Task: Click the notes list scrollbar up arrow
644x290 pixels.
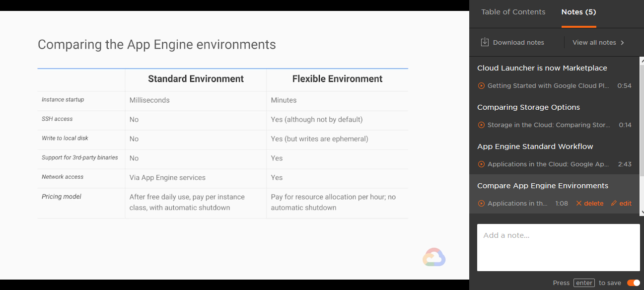Action: point(642,60)
